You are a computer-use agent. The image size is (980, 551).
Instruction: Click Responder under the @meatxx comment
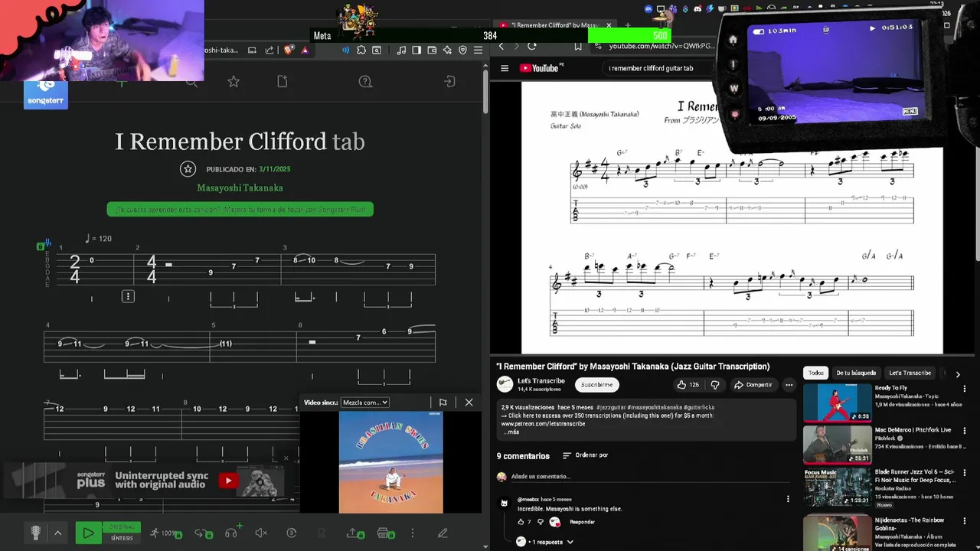point(582,522)
